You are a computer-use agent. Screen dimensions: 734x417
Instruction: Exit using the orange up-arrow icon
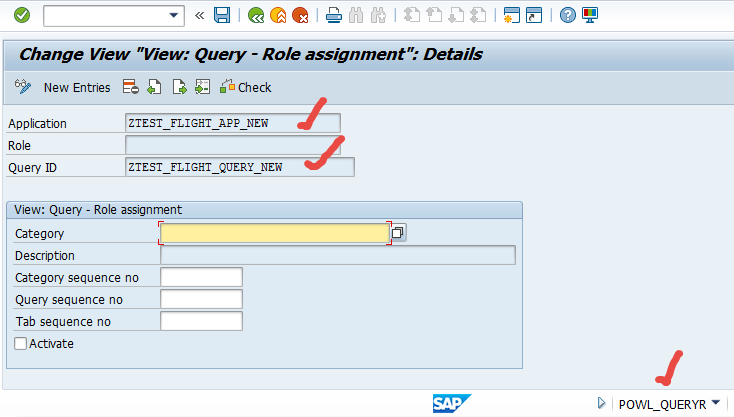[x=278, y=15]
